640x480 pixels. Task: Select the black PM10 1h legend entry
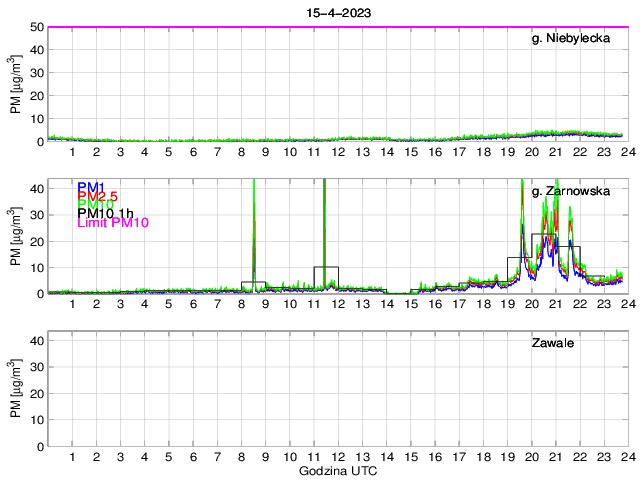[x=105, y=214]
